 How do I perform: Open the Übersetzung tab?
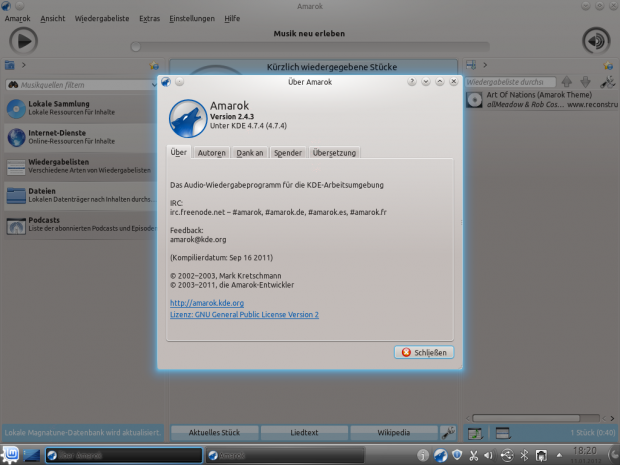click(335, 153)
